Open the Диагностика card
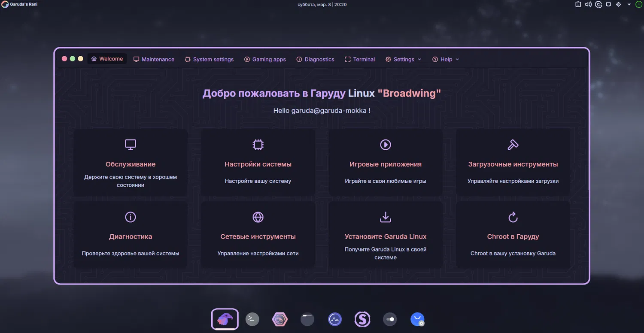The width and height of the screenshot is (644, 333). [131, 235]
